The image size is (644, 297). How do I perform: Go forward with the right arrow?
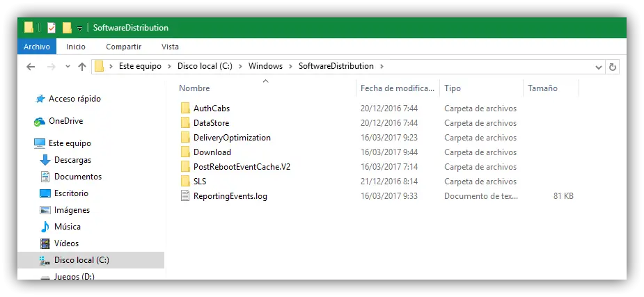click(52, 67)
